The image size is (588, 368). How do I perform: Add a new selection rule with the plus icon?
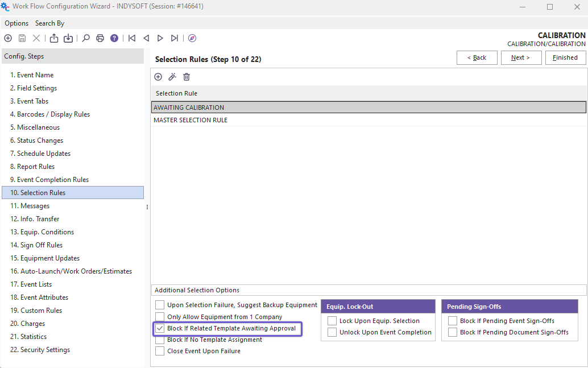[158, 77]
